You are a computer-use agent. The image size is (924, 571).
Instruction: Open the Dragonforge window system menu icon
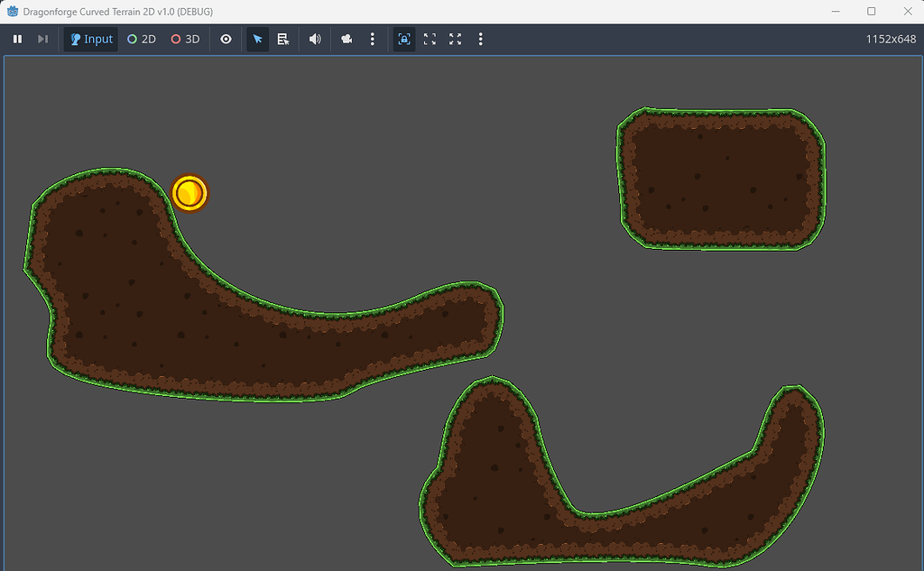point(12,12)
